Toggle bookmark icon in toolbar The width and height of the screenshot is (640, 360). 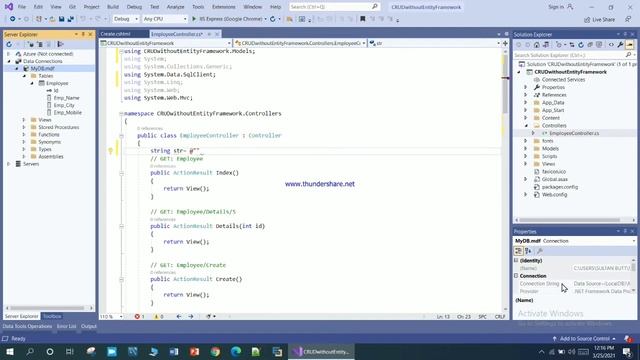click(x=362, y=19)
